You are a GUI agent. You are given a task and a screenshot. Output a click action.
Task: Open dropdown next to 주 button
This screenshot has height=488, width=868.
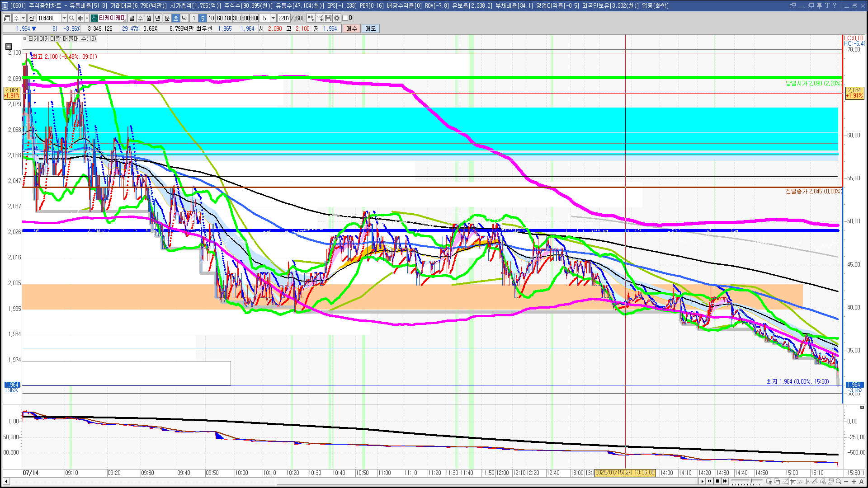23,18
